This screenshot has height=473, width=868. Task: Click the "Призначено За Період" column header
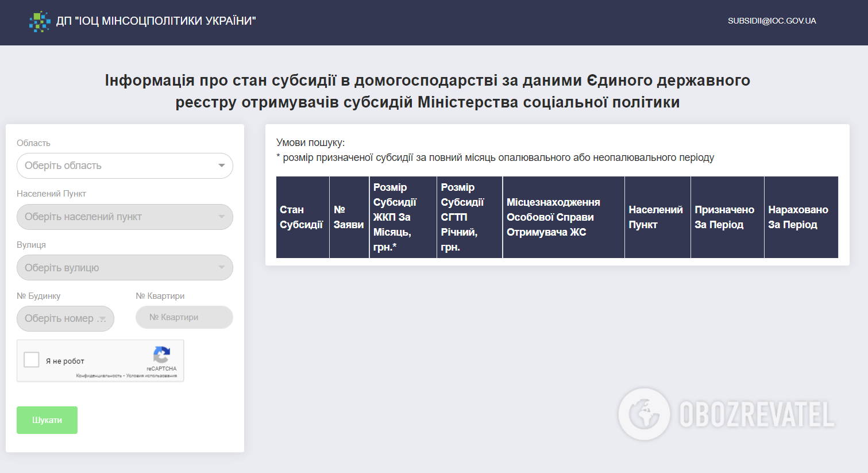pos(727,217)
